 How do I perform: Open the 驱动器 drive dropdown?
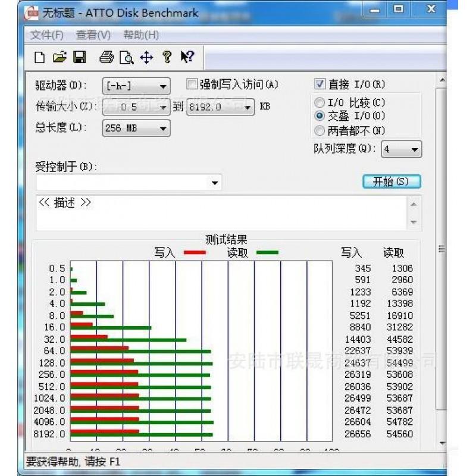(136, 86)
